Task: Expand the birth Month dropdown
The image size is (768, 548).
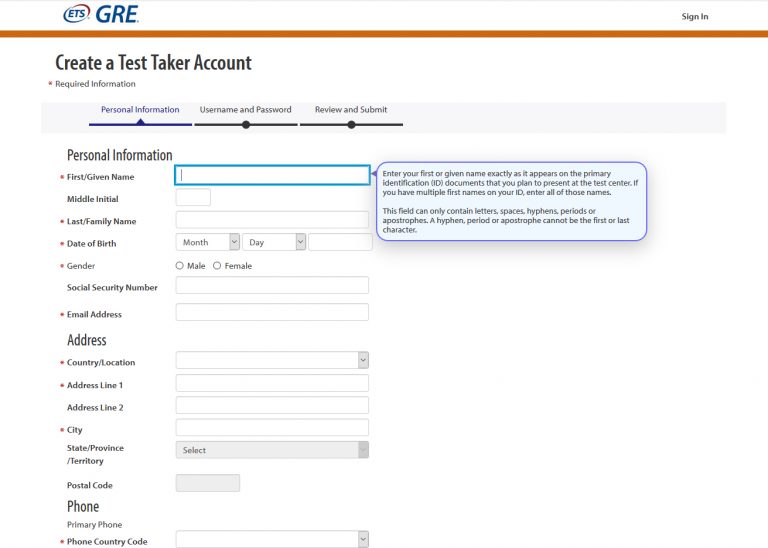Action: [x=208, y=242]
